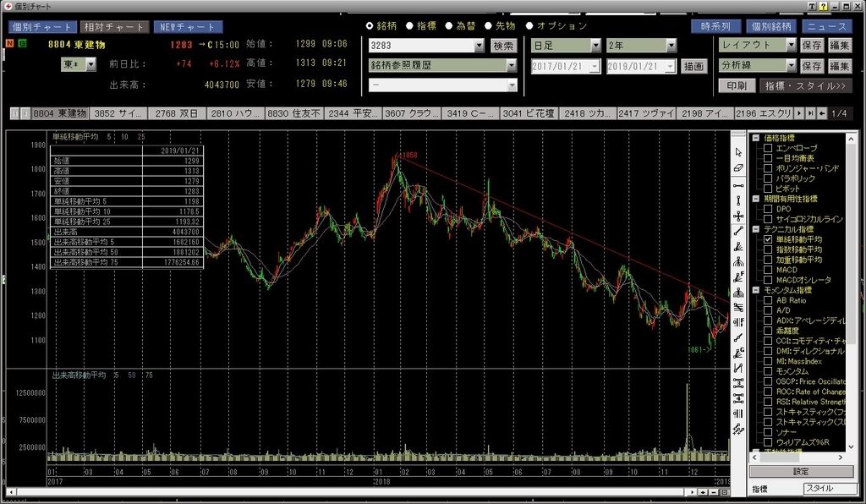Open the 3041 ビ花壇 stock tab
This screenshot has width=866, height=504.
(x=529, y=113)
